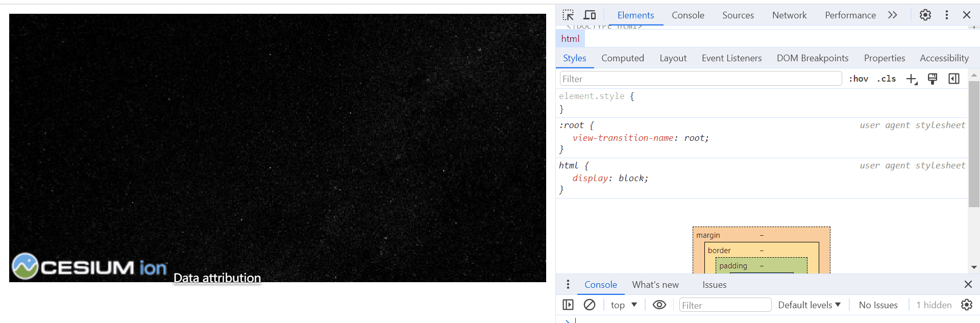
Task: Select the html breadcrumb element
Action: click(570, 39)
